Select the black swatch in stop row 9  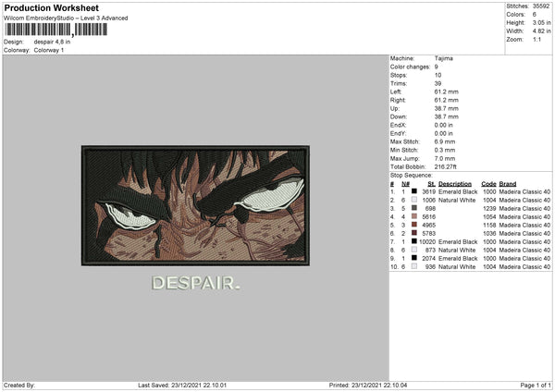click(x=414, y=258)
